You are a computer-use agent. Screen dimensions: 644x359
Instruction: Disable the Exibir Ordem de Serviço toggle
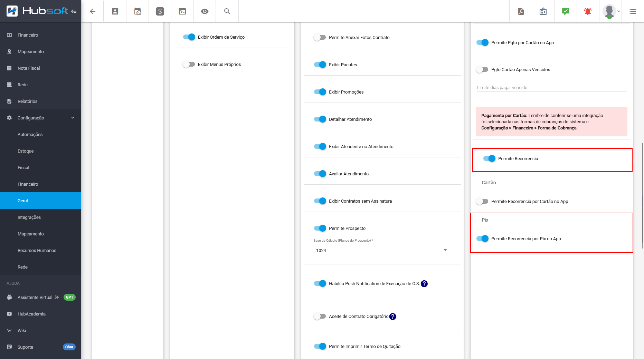[189, 37]
